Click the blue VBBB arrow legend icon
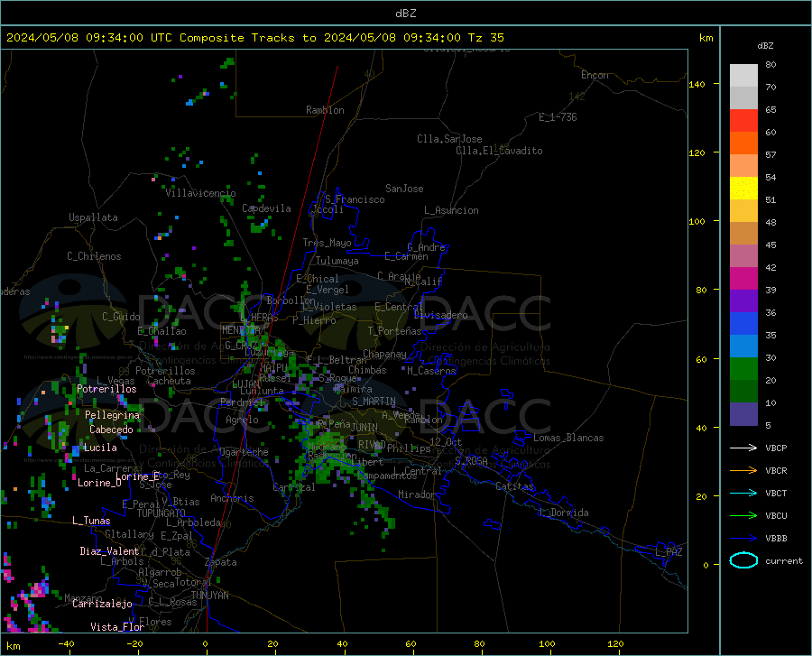Screen dimensions: 812x656 point(743,538)
